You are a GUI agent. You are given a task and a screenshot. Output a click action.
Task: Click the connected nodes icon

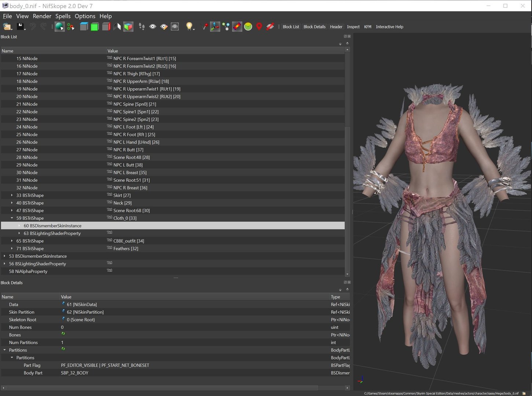coord(226,26)
